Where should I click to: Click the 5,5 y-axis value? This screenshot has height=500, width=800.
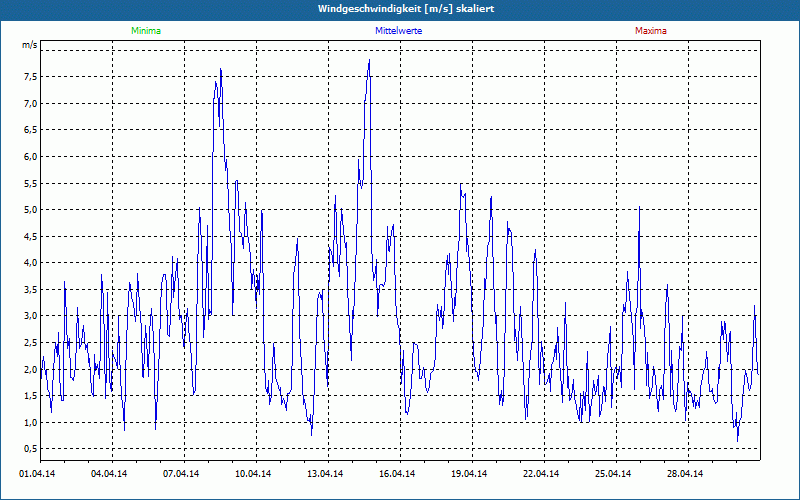[x=31, y=183]
